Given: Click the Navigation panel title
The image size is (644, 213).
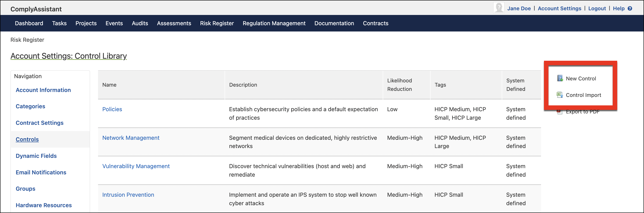Looking at the screenshot, I should [28, 76].
